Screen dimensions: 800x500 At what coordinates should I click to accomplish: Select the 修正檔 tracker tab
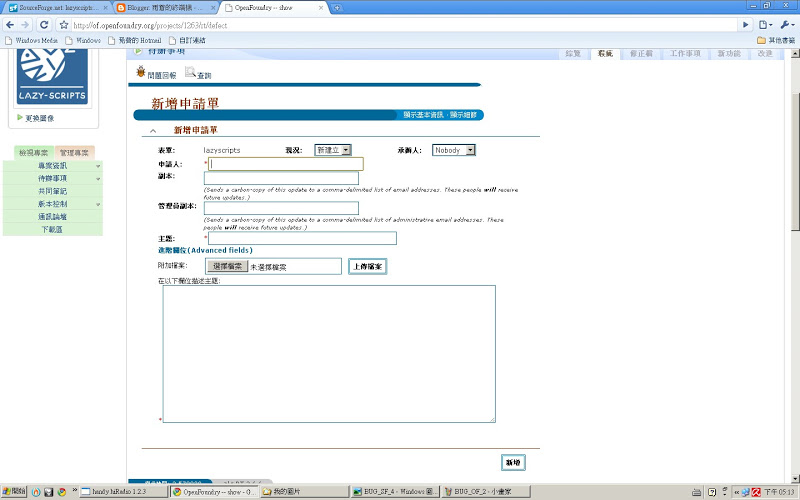click(x=641, y=54)
